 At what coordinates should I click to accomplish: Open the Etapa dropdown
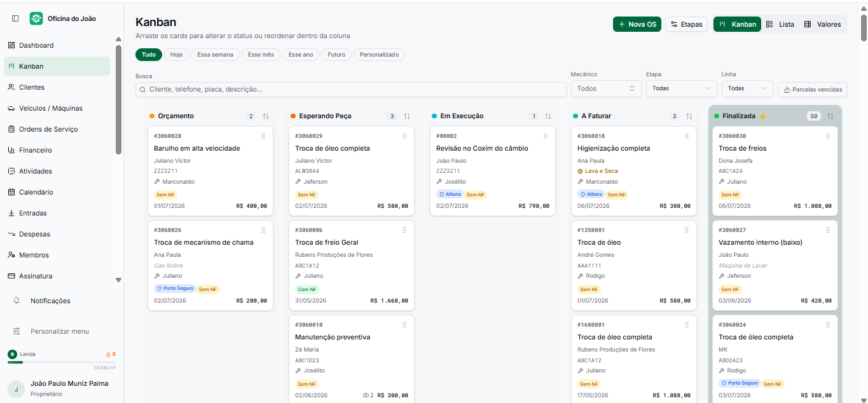pyautogui.click(x=682, y=88)
